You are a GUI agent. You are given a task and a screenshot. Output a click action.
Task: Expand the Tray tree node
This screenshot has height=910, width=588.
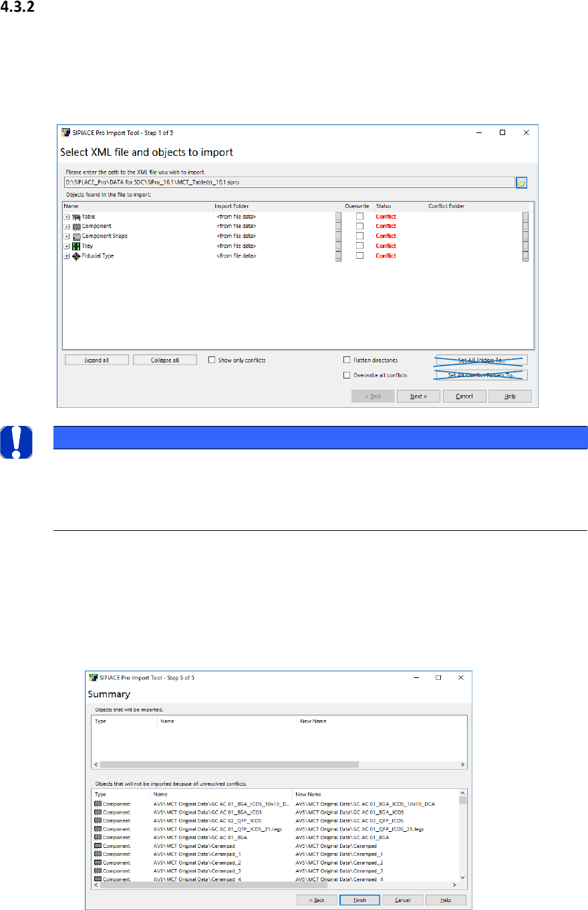coord(67,246)
